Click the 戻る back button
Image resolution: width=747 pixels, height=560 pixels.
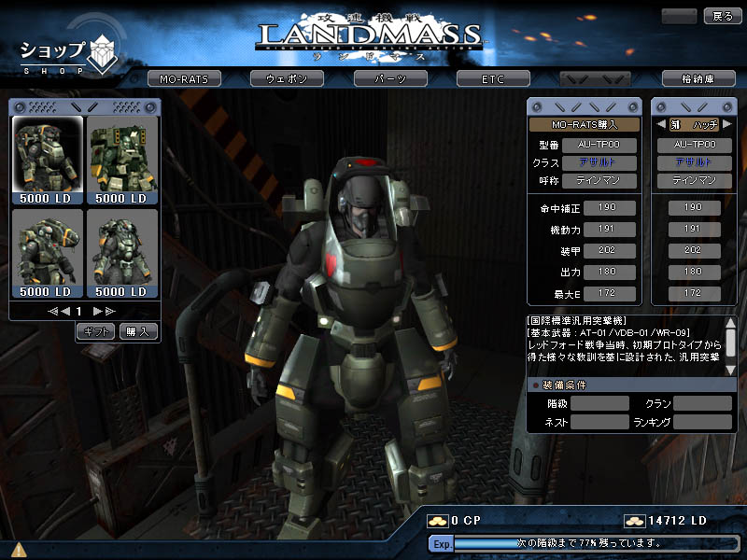pyautogui.click(x=722, y=16)
